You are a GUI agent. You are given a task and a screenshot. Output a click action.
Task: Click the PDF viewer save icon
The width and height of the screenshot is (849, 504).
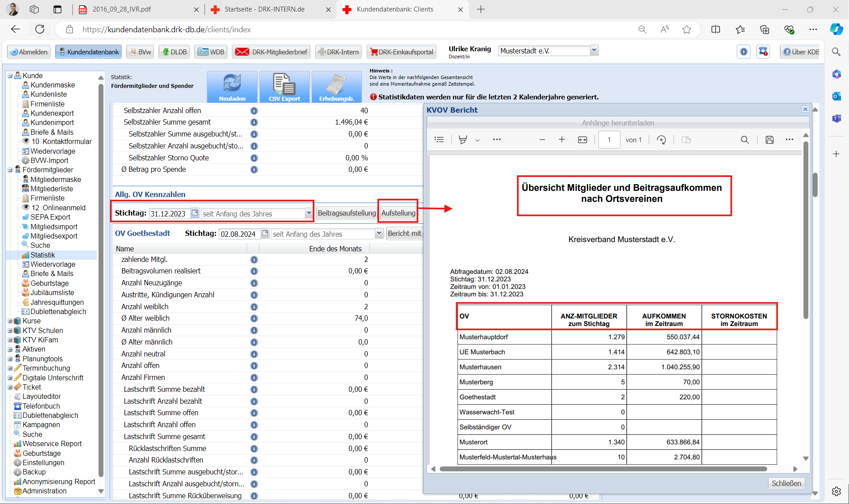(x=769, y=140)
